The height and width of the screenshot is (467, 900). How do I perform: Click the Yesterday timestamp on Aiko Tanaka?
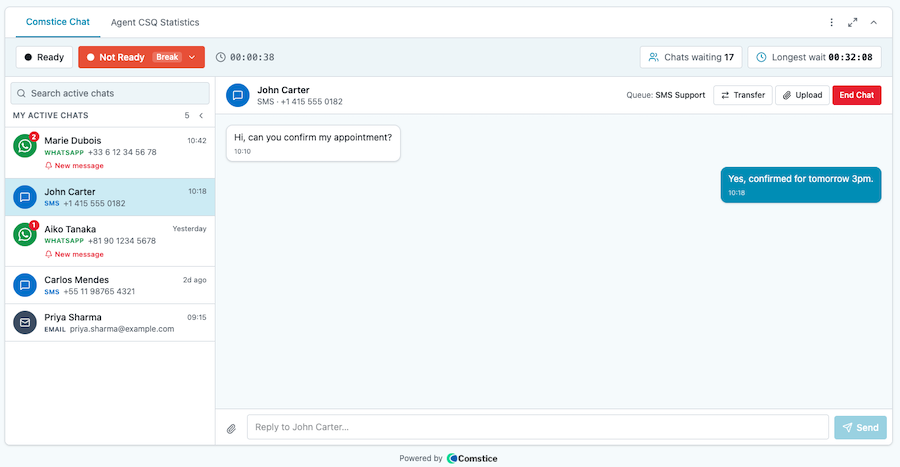pos(189,228)
